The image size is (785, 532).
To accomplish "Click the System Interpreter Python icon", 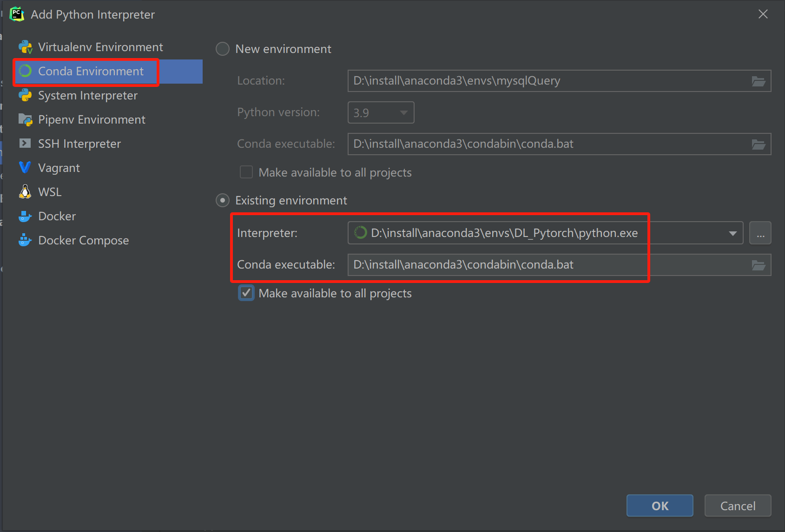I will (25, 95).
